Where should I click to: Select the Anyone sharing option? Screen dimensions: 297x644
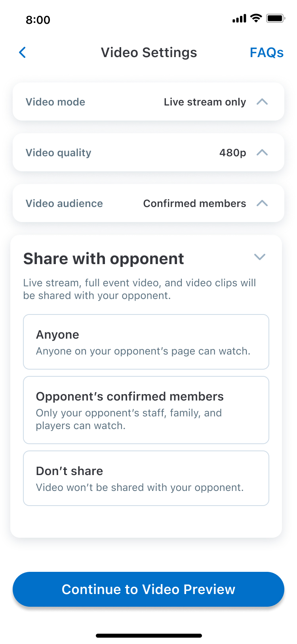tap(146, 342)
